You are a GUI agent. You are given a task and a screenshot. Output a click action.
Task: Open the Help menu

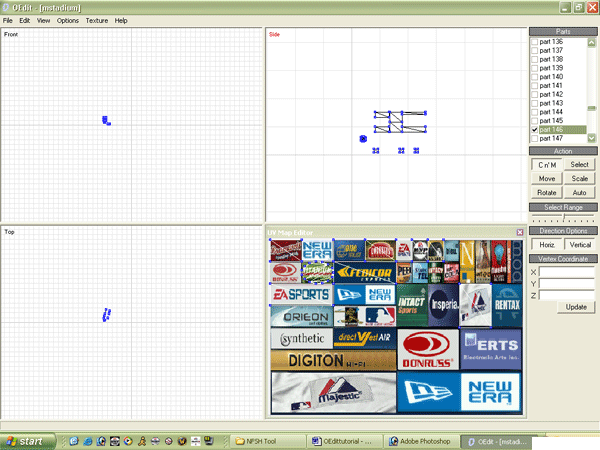coord(121,21)
